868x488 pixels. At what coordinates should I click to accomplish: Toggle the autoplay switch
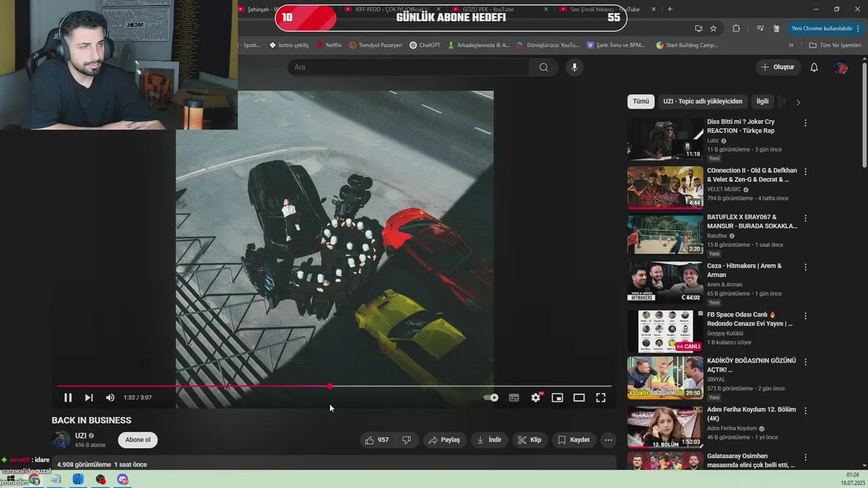click(491, 398)
